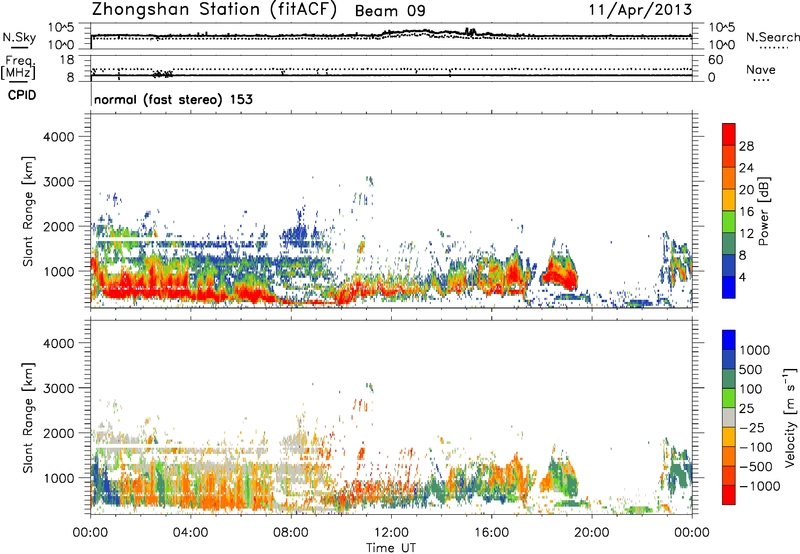The width and height of the screenshot is (800, 554).
Task: Click the '08:00' time tick label
Action: point(290,533)
